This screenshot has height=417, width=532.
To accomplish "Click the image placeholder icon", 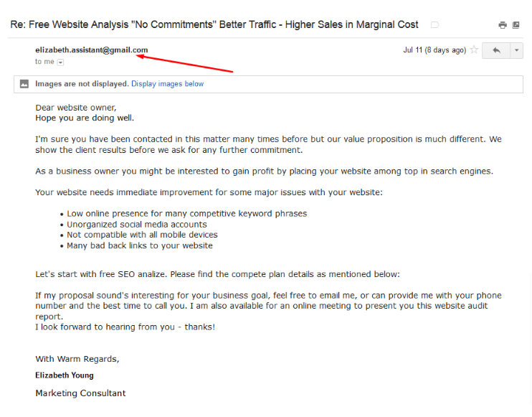I will 24,84.
